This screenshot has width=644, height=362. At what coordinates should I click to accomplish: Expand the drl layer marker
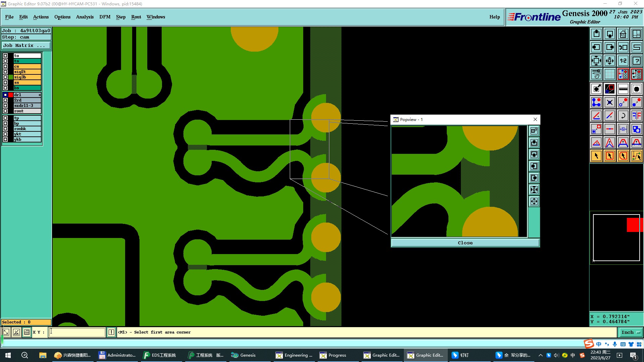coord(40,95)
